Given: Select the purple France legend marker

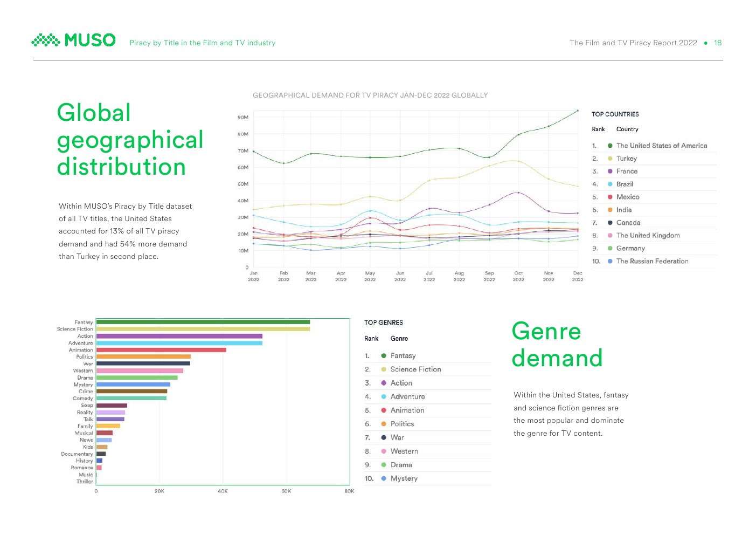Looking at the screenshot, I should pyautogui.click(x=610, y=172).
